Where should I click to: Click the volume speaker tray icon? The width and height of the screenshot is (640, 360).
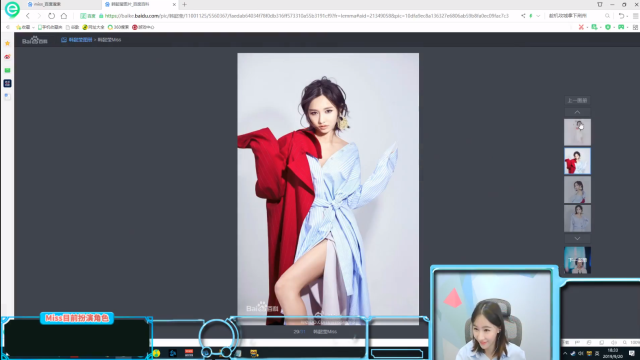coord(580,353)
